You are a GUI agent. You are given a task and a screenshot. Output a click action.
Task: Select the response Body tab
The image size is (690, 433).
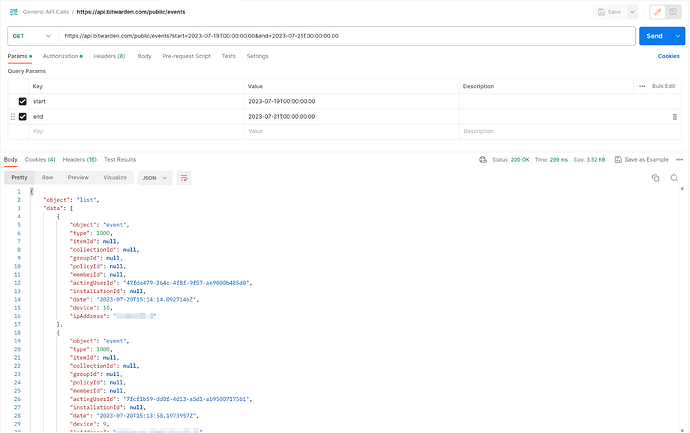[11, 160]
